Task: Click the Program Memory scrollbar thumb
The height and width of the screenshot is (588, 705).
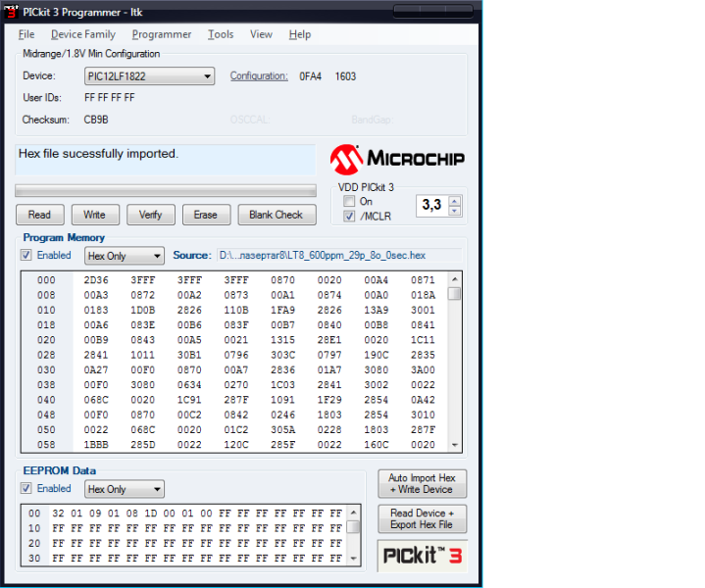Action: pos(455,294)
